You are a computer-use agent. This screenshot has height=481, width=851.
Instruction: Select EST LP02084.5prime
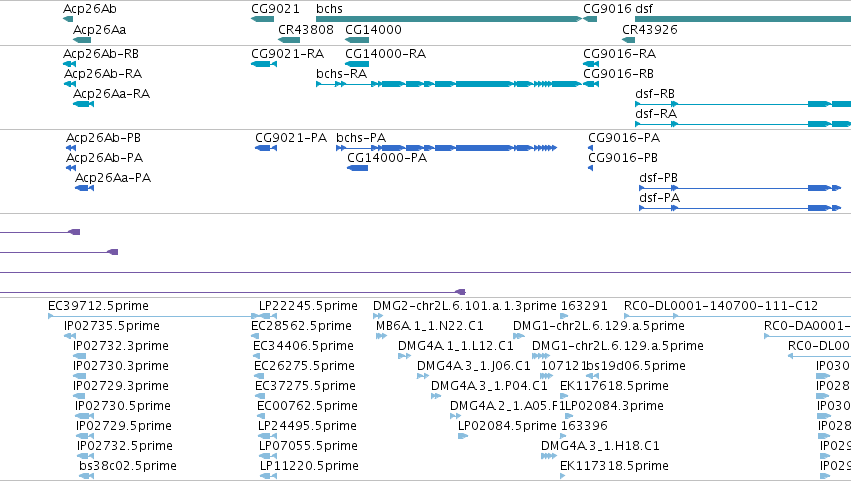coord(507,427)
